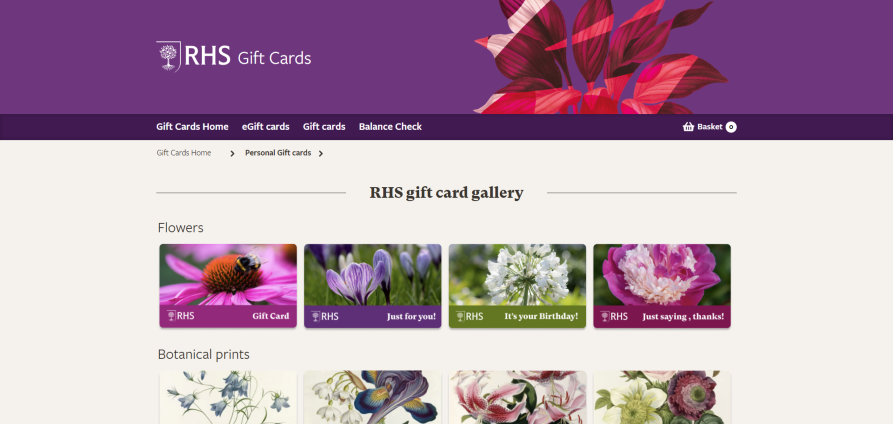Follow the Personal Gift cards breadcrumb link
This screenshot has width=893, height=424.
pyautogui.click(x=278, y=153)
